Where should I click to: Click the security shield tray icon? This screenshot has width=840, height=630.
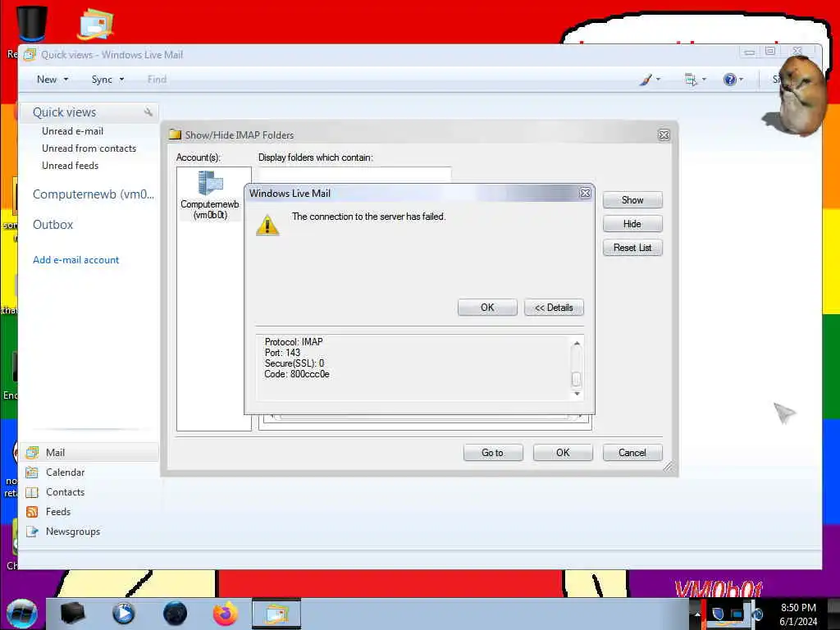(718, 614)
